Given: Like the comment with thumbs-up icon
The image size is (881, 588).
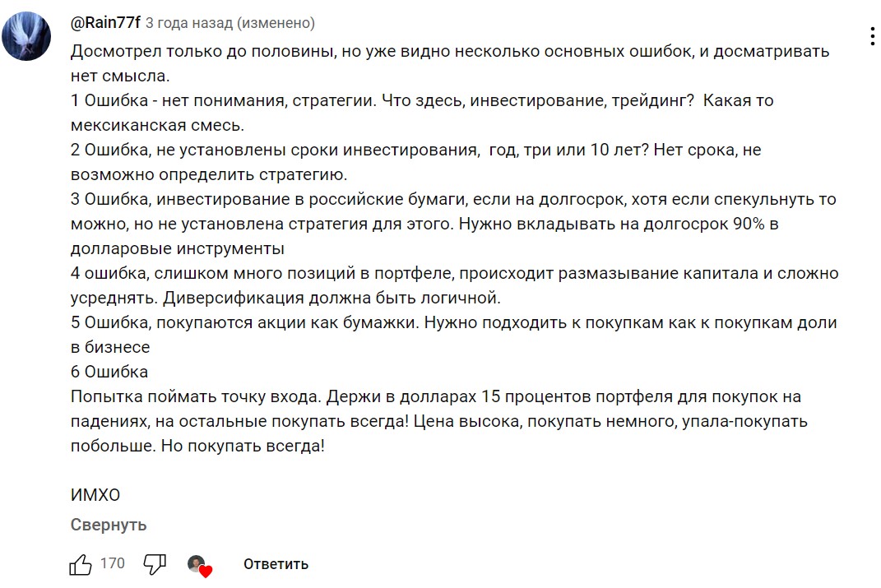Looking at the screenshot, I should 81,564.
